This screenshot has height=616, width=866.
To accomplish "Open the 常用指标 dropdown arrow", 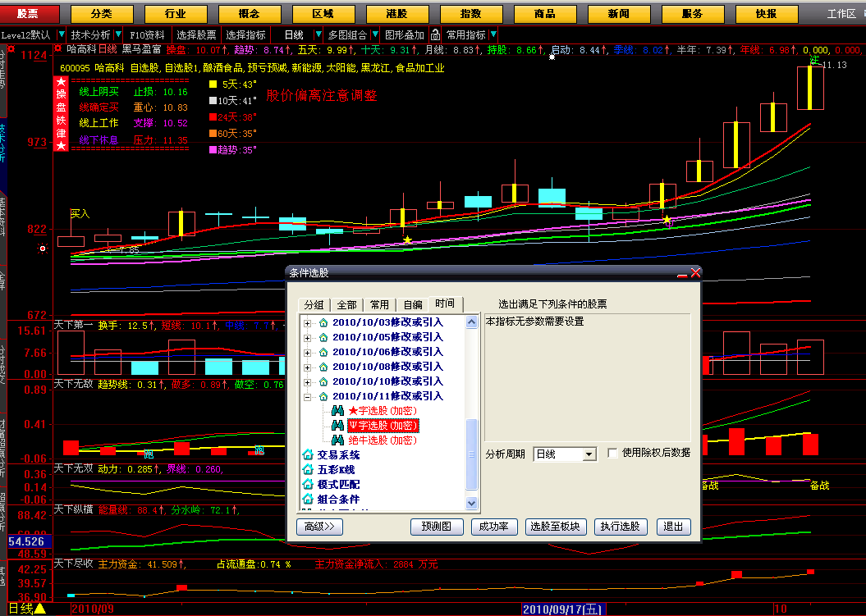I will click(493, 34).
